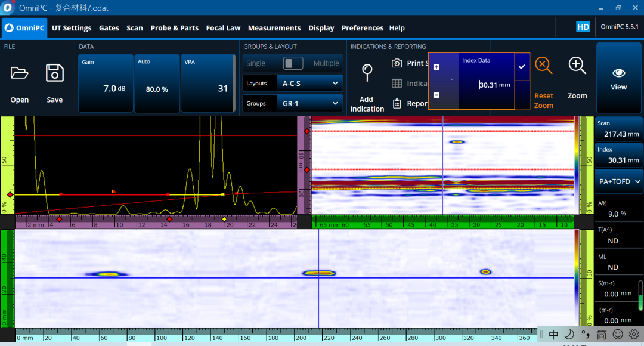Image resolution: width=644 pixels, height=346 pixels.
Task: Click the moon icon in the IME bar
Action: coord(569,335)
